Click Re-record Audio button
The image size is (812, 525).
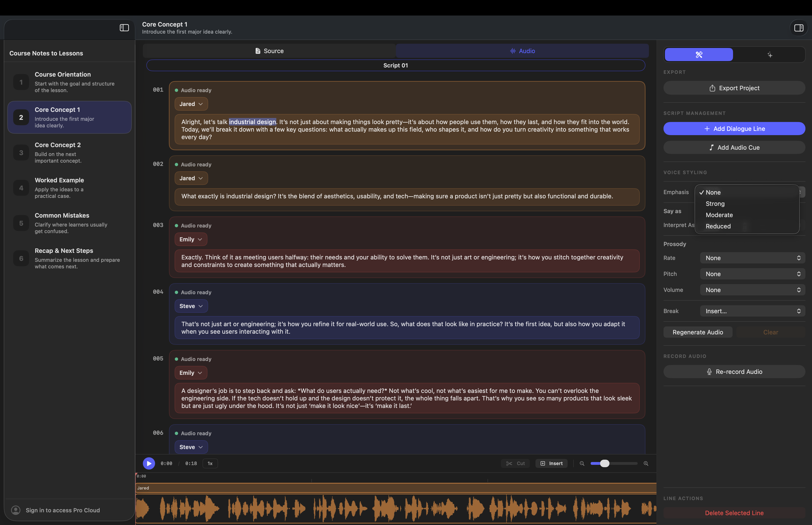coord(734,372)
